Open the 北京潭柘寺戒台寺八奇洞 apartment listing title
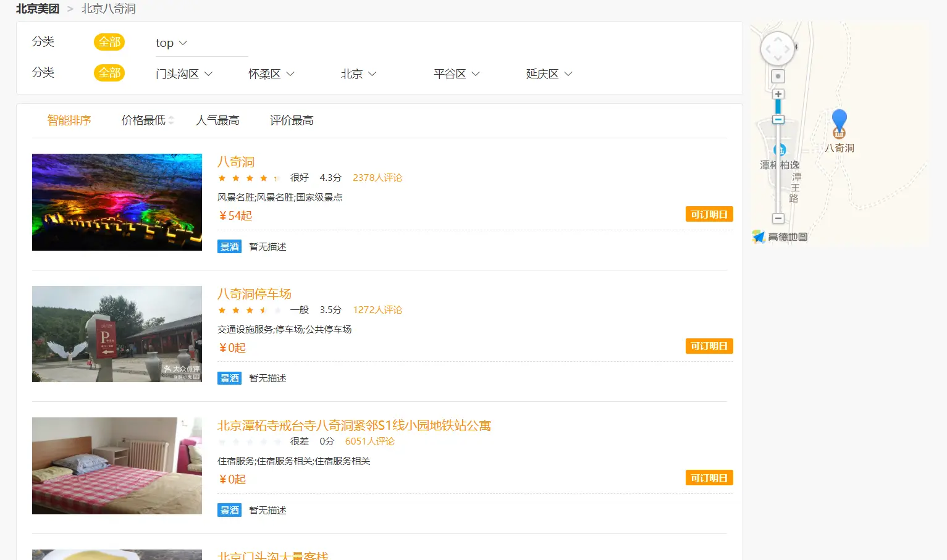 click(354, 425)
